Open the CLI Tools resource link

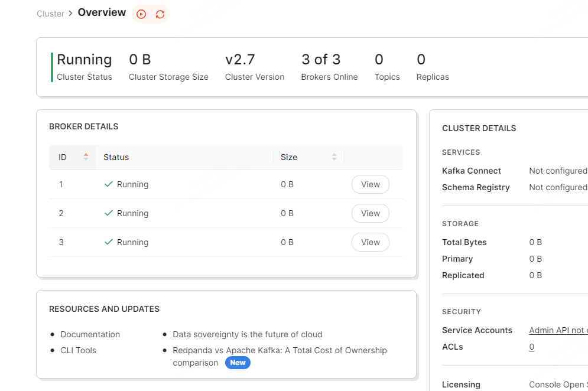click(x=78, y=350)
